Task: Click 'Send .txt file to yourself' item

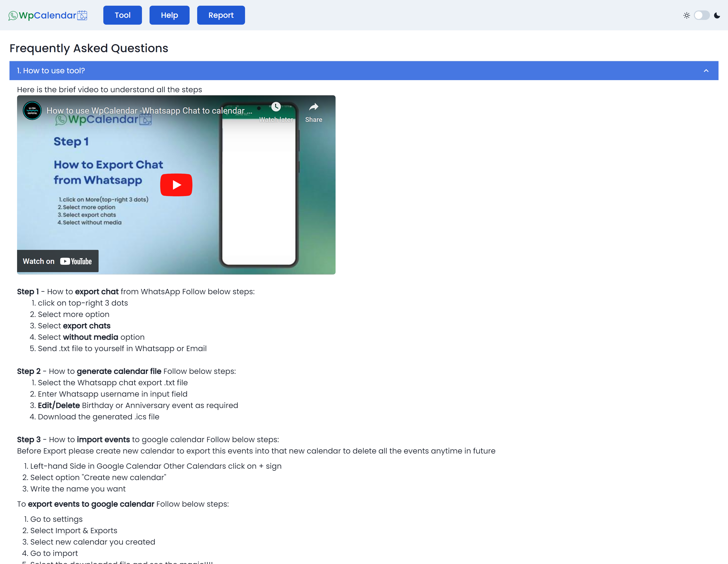Action: [122, 348]
